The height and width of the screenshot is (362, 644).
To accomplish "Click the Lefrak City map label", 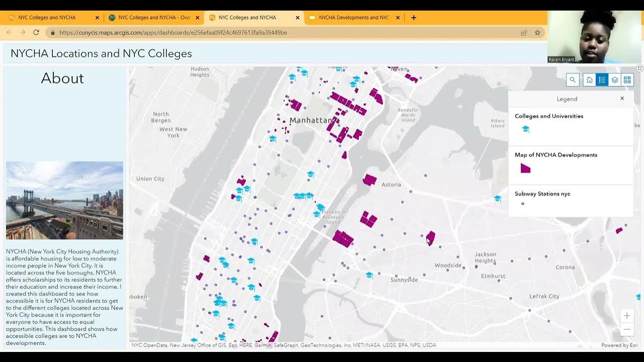I will [544, 296].
